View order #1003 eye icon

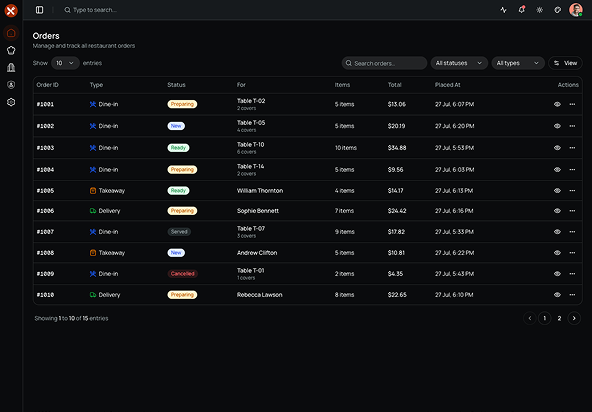point(557,148)
